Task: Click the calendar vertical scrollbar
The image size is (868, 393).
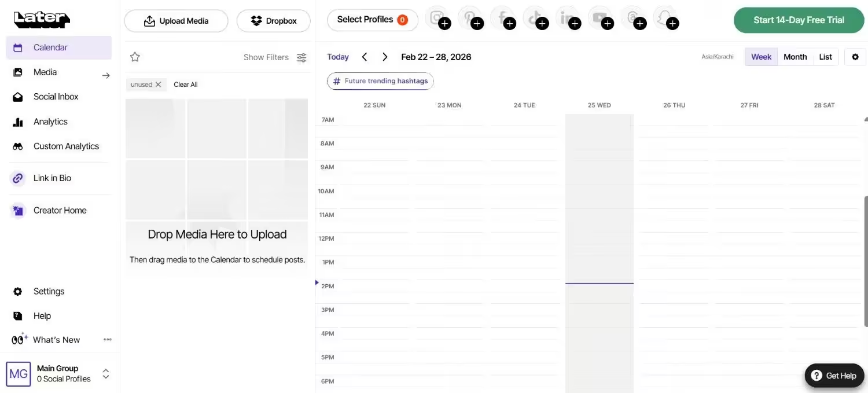Action: pos(866,260)
